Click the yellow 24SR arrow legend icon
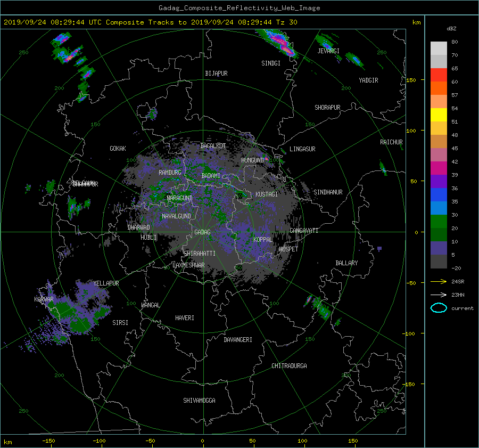Viewport: 479px width, 448px height. tap(439, 281)
